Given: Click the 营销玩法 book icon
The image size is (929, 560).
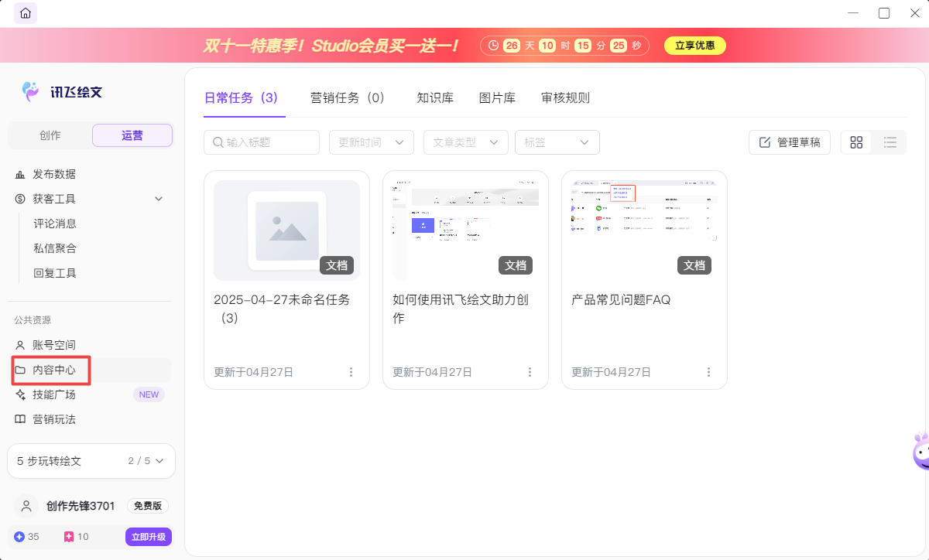Looking at the screenshot, I should tap(20, 419).
